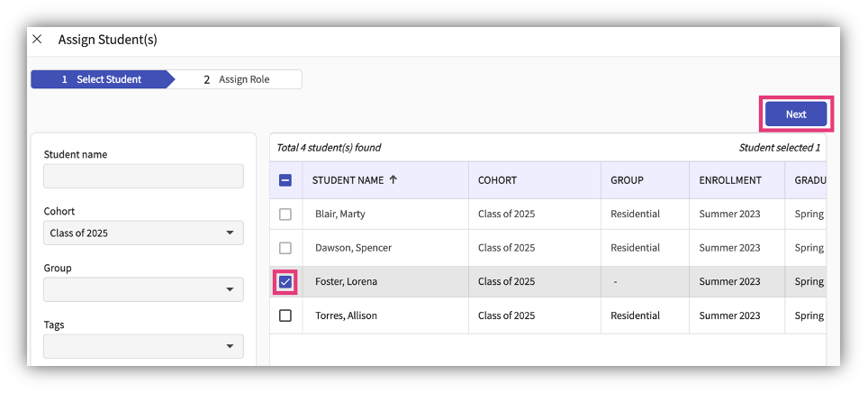This screenshot has width=868, height=393.
Task: Click the sort arrow beside STUDENT NAME
Action: tap(393, 180)
